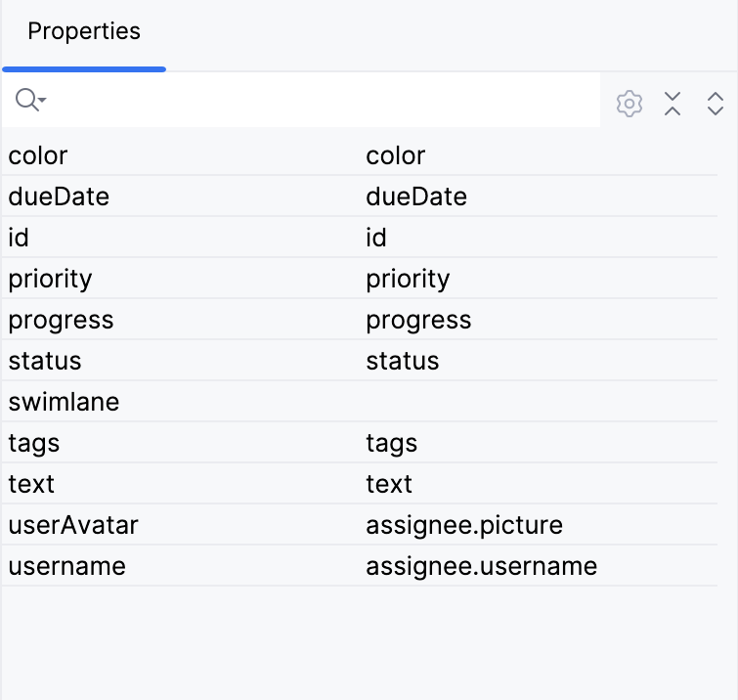Collapse all properties icon

coord(673,104)
